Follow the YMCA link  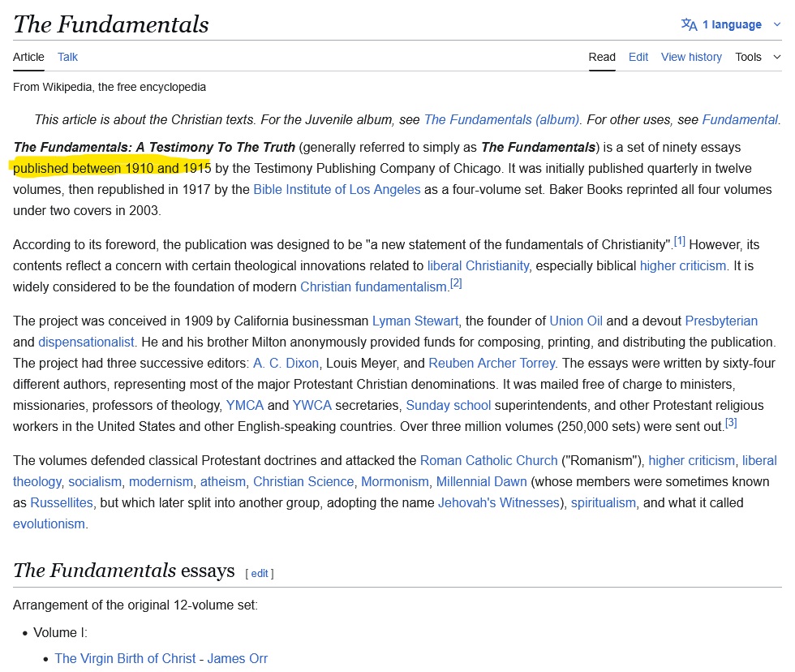pos(245,405)
